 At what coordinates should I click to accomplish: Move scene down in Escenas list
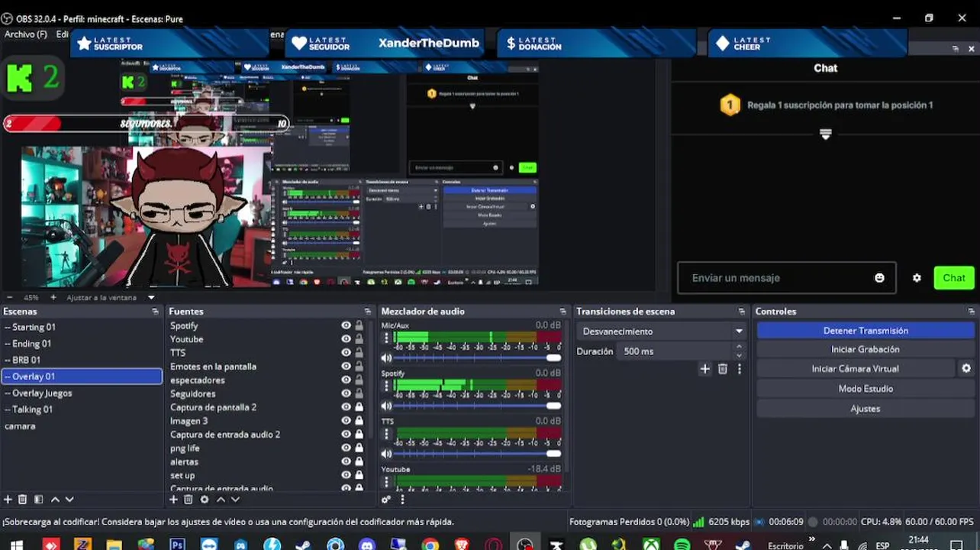(x=69, y=500)
